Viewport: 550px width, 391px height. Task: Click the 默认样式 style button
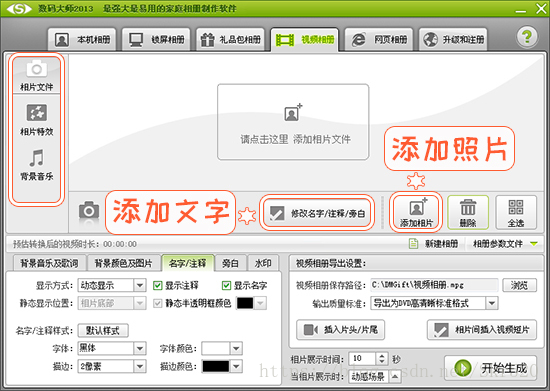(103, 330)
